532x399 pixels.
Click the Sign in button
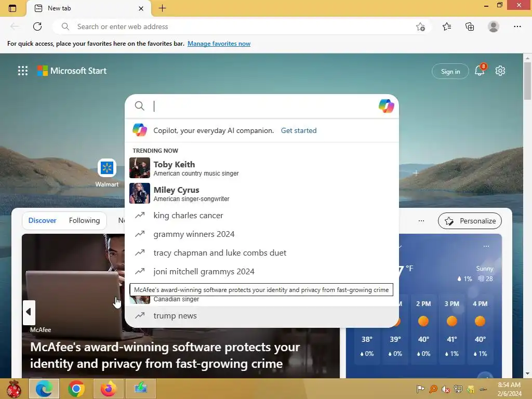[x=450, y=71]
